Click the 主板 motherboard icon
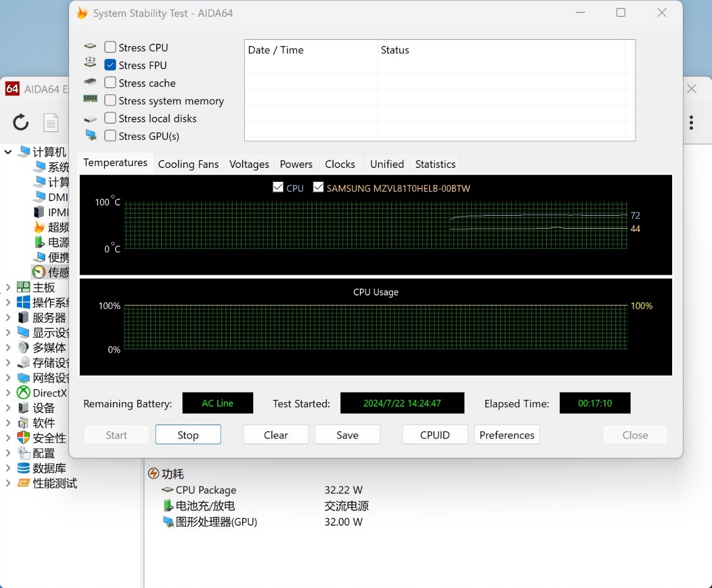712x588 pixels. (x=23, y=287)
